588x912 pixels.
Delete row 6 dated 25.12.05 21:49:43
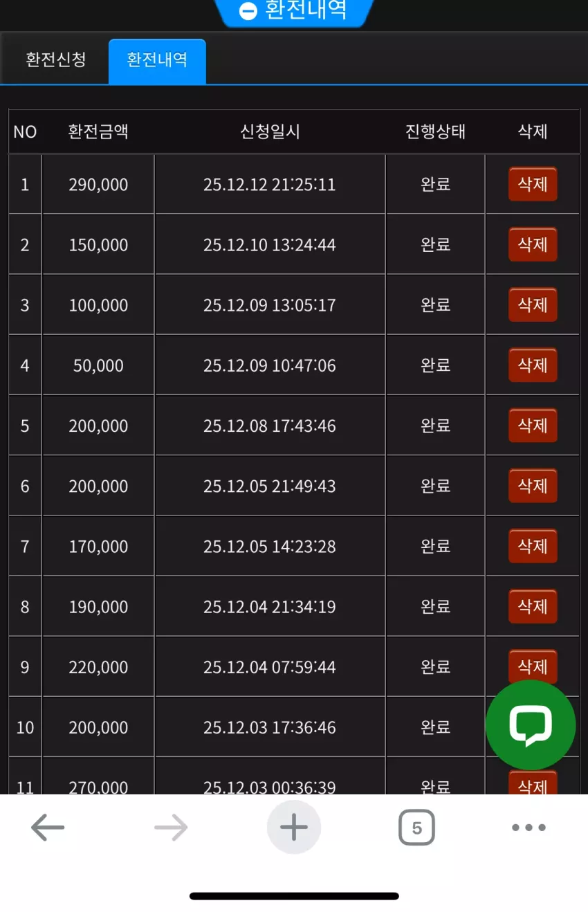coord(533,486)
